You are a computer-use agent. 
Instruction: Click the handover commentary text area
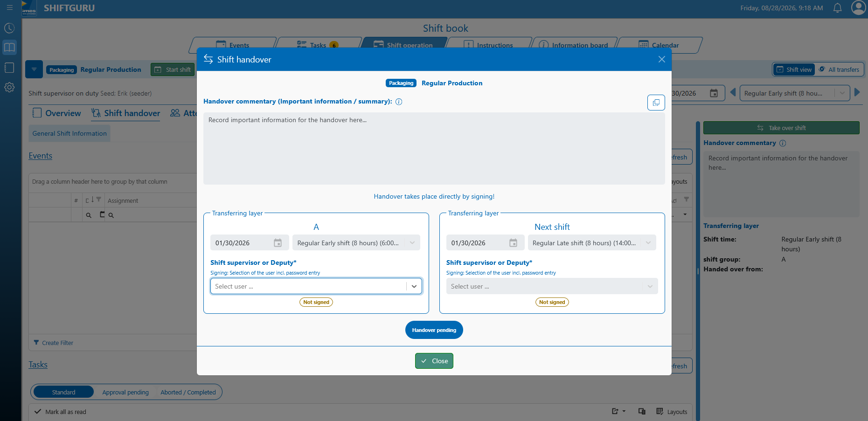434,148
